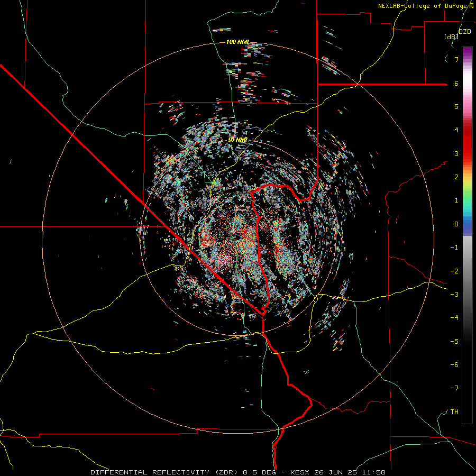
Task: Click the 5 value on the dB scale
Action: [456, 106]
